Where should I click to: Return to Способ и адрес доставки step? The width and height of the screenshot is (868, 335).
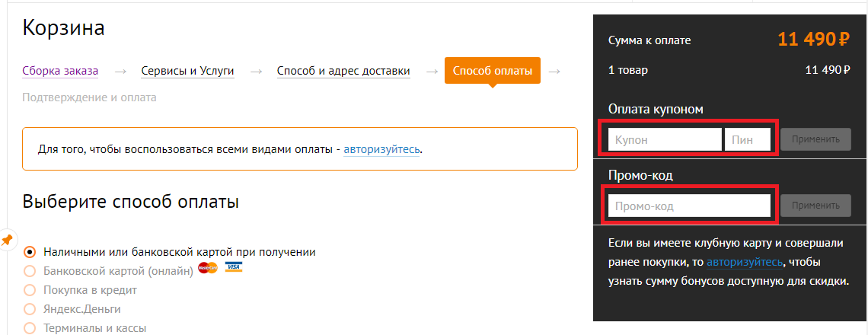pyautogui.click(x=343, y=71)
